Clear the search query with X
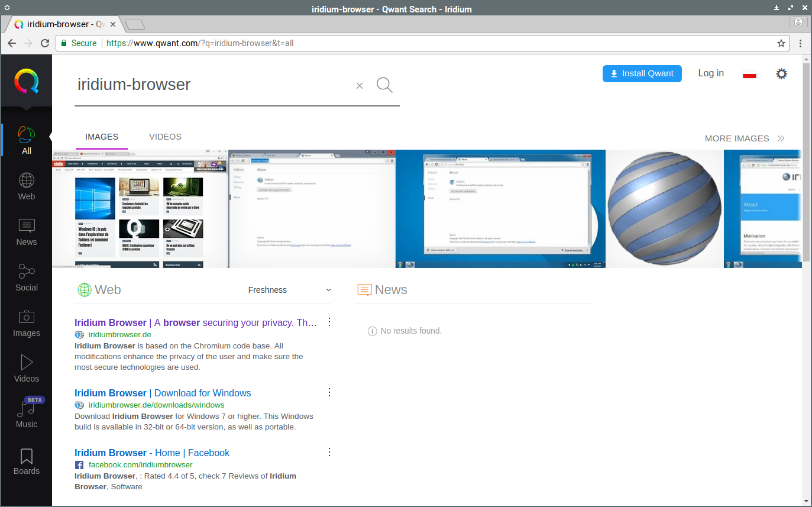 pos(359,86)
